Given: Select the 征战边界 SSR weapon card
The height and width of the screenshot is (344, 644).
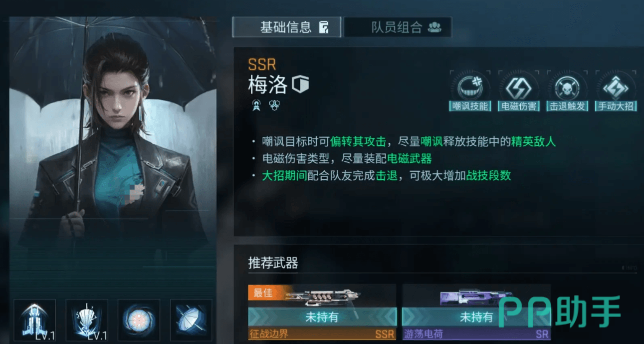Looking at the screenshot, I should coord(322,312).
